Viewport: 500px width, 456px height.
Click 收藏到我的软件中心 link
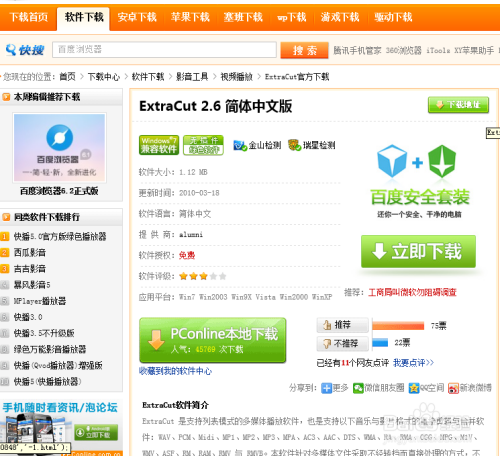[x=175, y=371]
